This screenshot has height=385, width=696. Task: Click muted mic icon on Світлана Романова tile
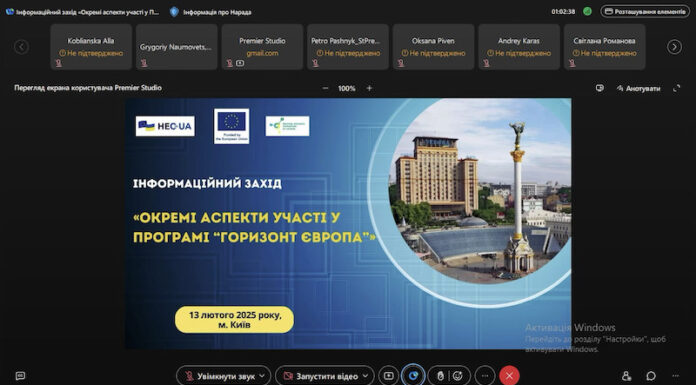coord(572,63)
